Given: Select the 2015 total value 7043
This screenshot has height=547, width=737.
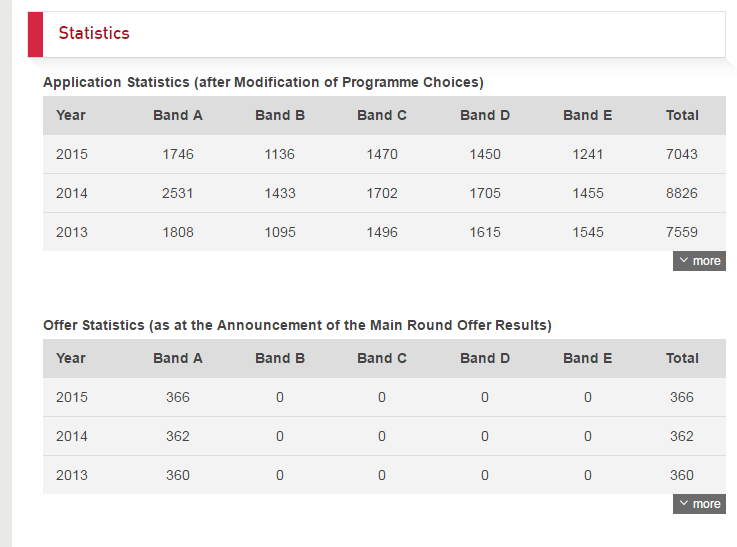Looking at the screenshot, I should point(682,154).
